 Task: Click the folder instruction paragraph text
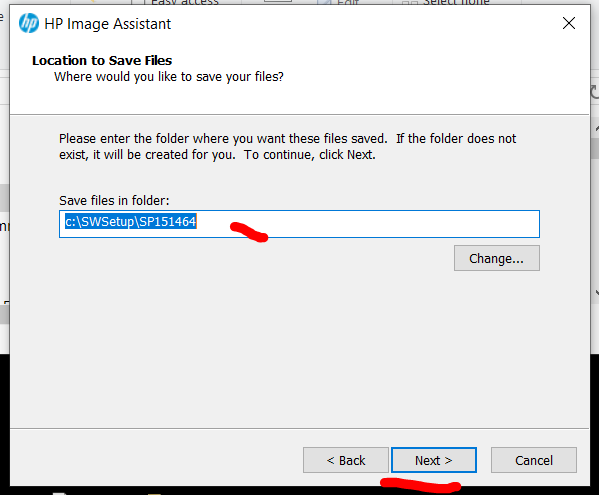point(287,147)
